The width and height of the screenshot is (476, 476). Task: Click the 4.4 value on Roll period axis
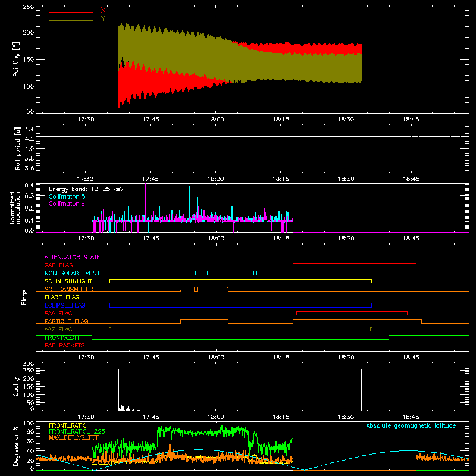click(29, 129)
